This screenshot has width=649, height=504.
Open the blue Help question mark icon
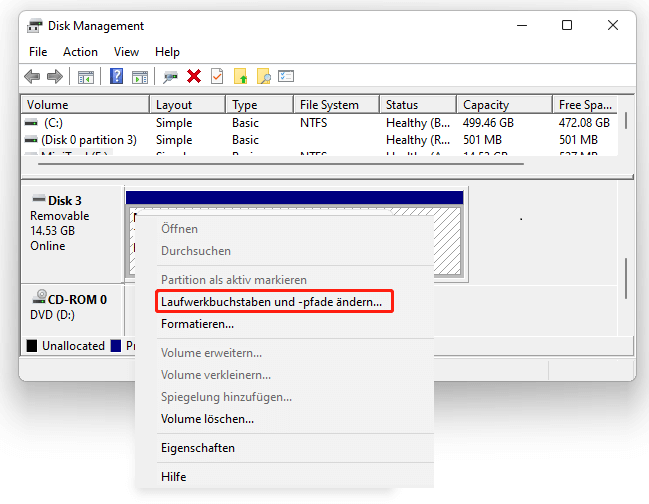tap(117, 77)
